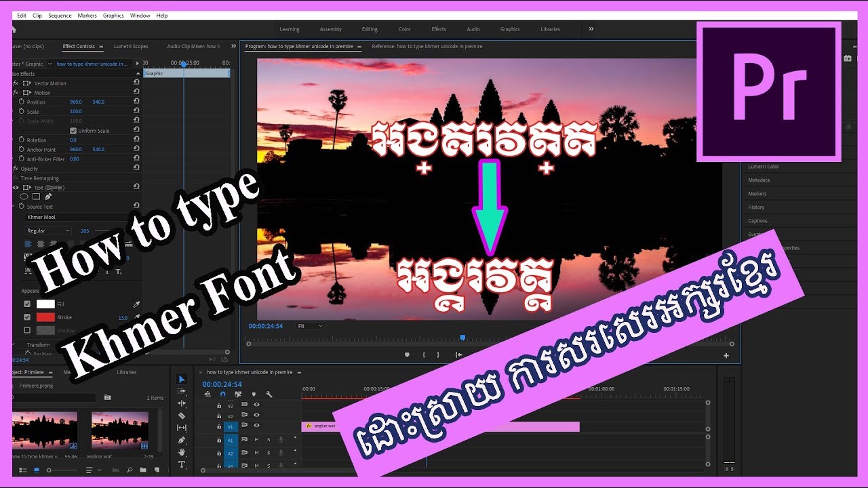Screen dimensions: 868x488
Task: Select the Pen tool in the toolbar
Action: [182, 440]
